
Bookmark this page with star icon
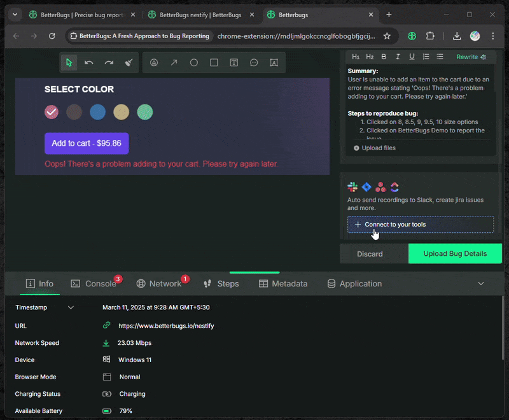[x=387, y=36]
